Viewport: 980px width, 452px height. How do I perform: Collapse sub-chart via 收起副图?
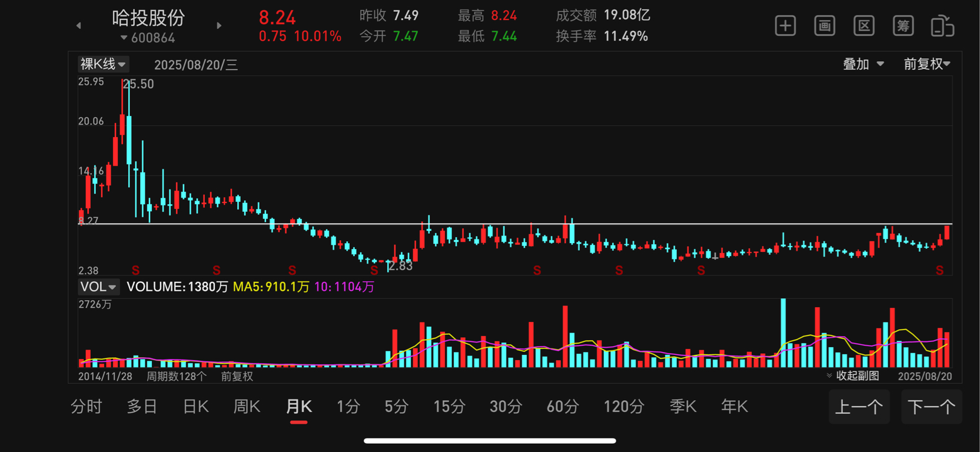pyautogui.click(x=853, y=375)
